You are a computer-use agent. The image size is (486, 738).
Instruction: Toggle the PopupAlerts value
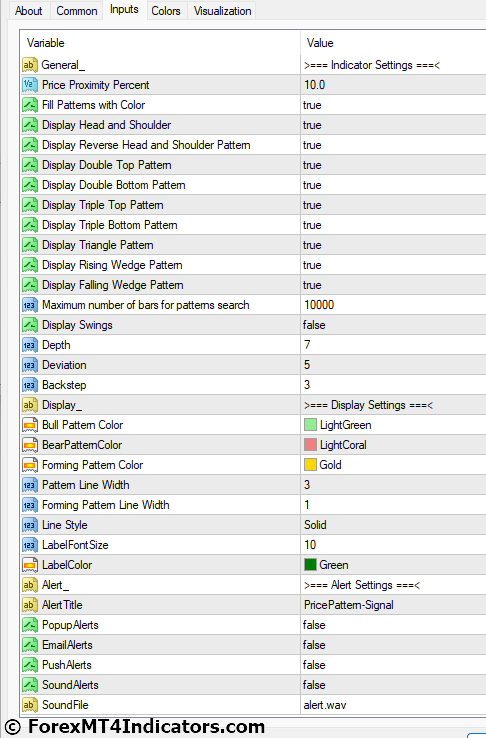[x=393, y=625]
